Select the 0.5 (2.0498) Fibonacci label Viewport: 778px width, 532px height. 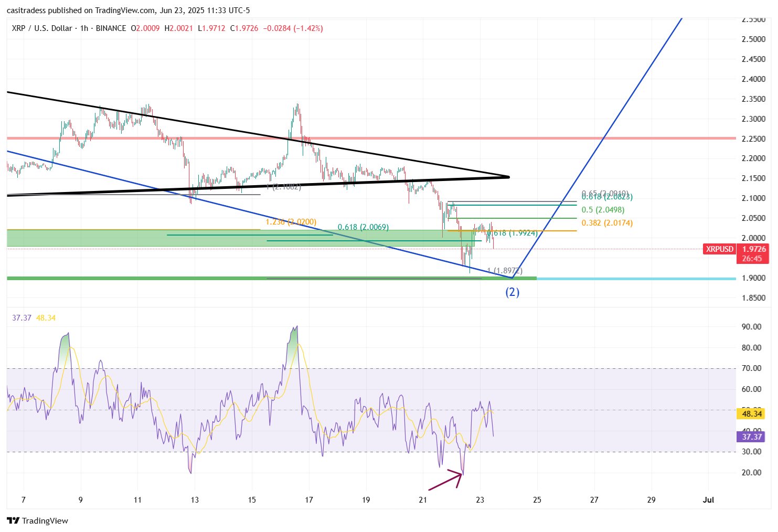pyautogui.click(x=603, y=210)
